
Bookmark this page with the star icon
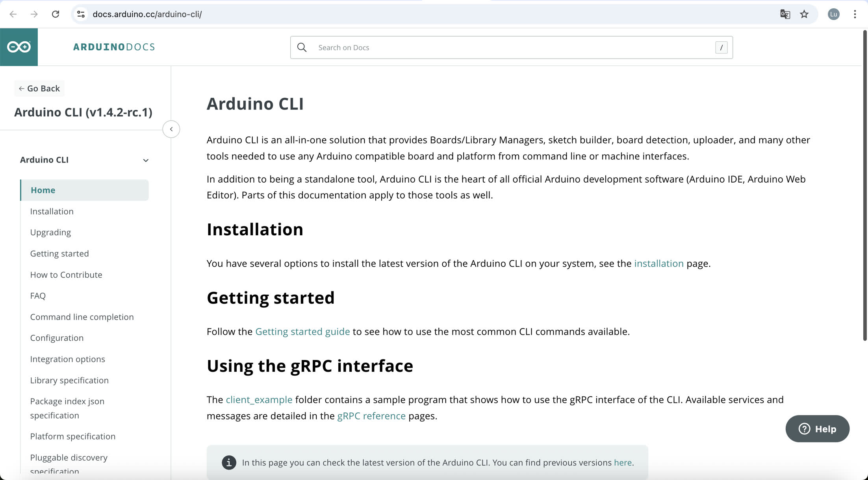click(804, 14)
